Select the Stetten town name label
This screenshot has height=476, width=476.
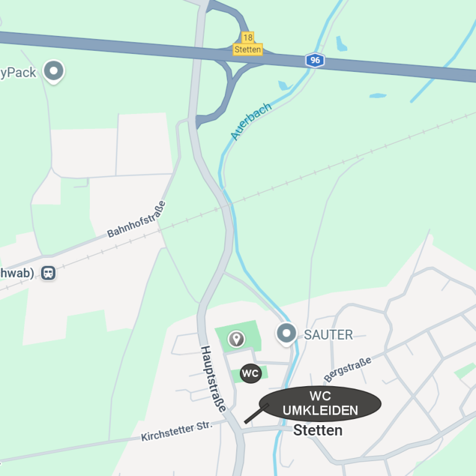(317, 430)
